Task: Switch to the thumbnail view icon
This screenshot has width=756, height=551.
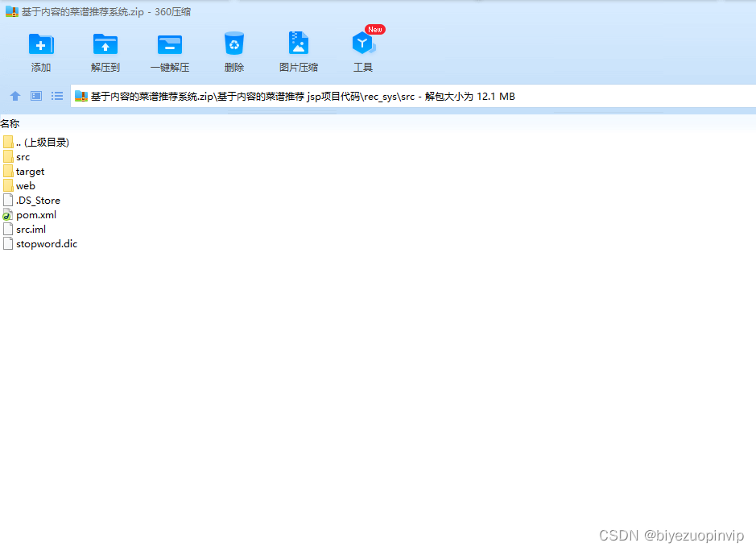Action: tap(36, 96)
